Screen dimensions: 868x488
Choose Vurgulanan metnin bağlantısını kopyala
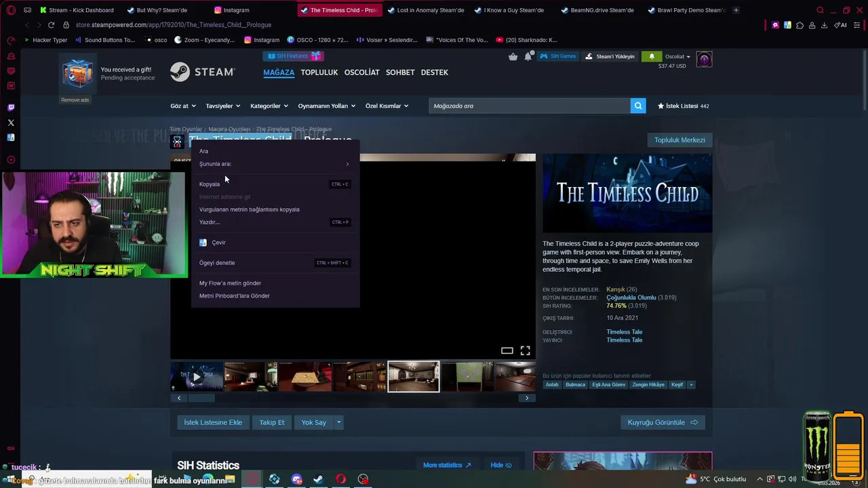tap(274, 209)
